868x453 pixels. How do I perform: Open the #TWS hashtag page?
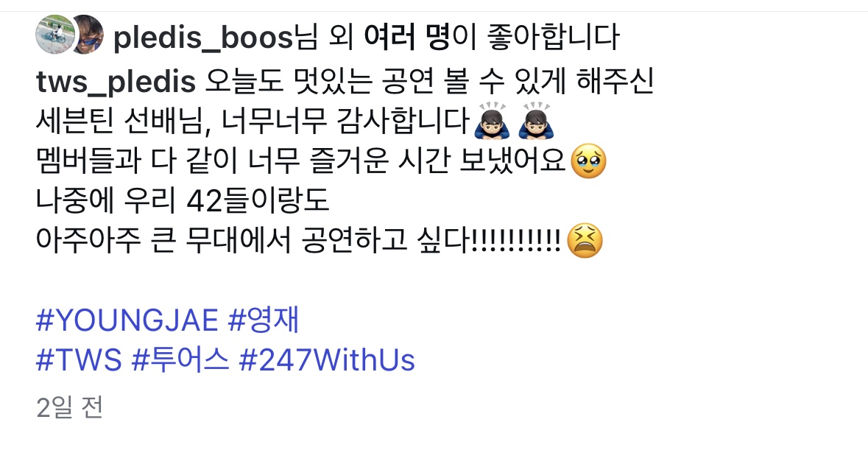tap(79, 360)
